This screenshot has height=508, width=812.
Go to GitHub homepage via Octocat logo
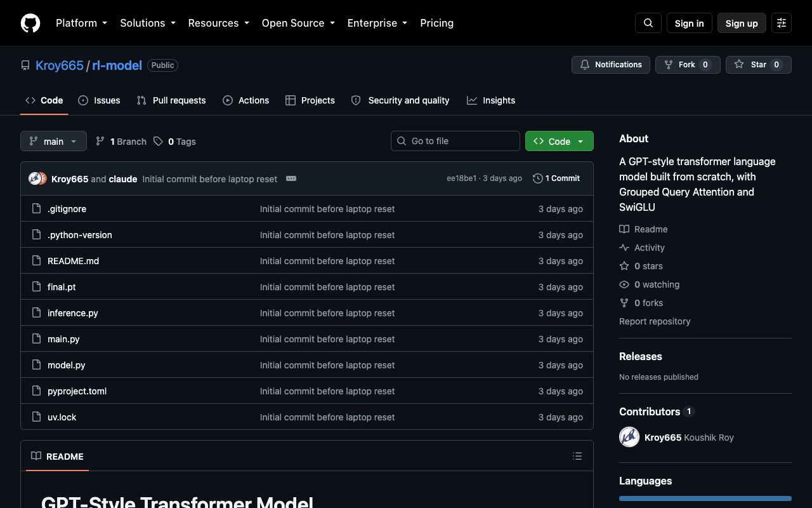coord(30,23)
